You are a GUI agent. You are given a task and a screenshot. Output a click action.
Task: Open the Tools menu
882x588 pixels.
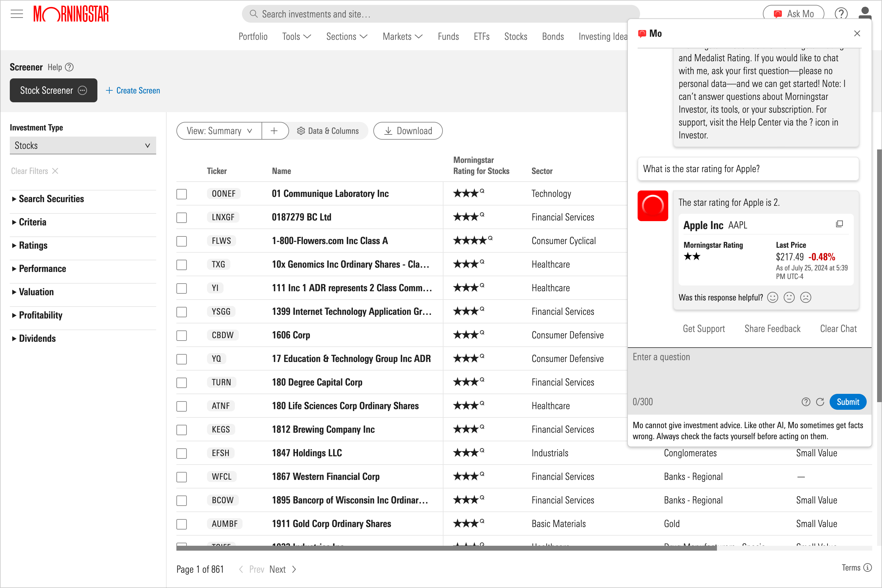point(297,36)
